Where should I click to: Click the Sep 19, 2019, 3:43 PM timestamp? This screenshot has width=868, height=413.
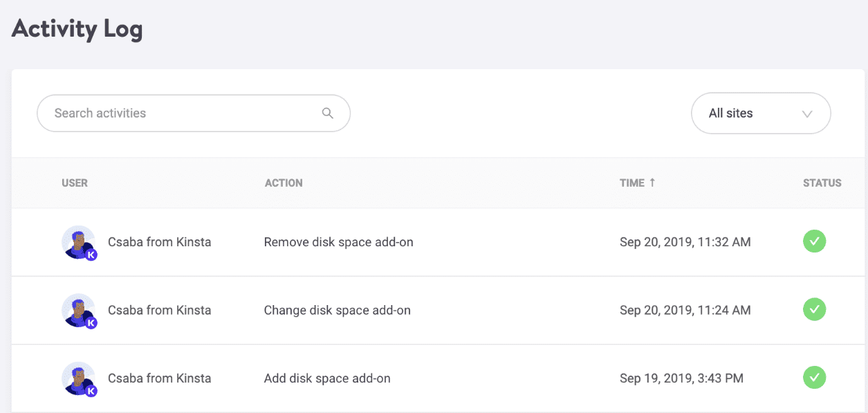pyautogui.click(x=682, y=378)
